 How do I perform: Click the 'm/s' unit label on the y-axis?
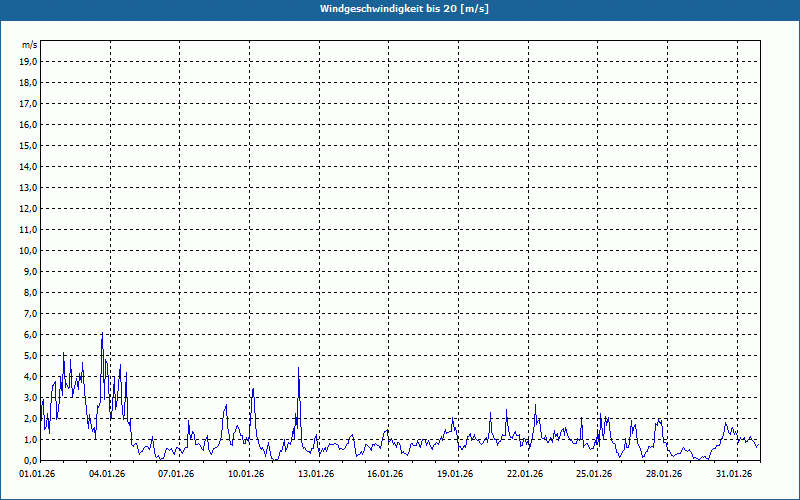click(29, 45)
